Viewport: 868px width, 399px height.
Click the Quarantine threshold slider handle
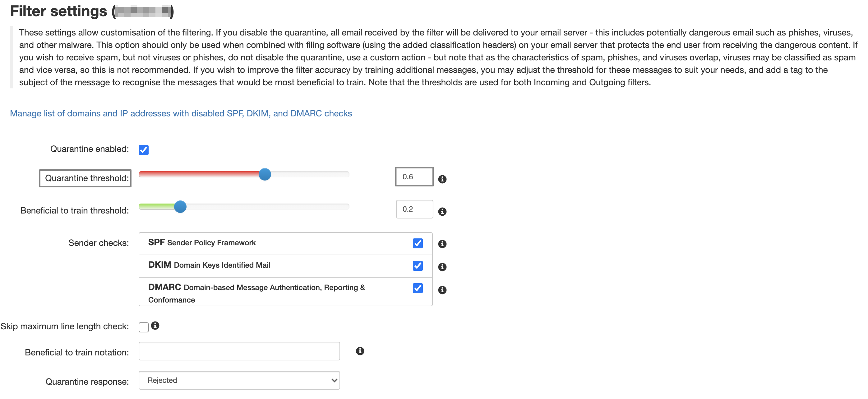pos(265,174)
